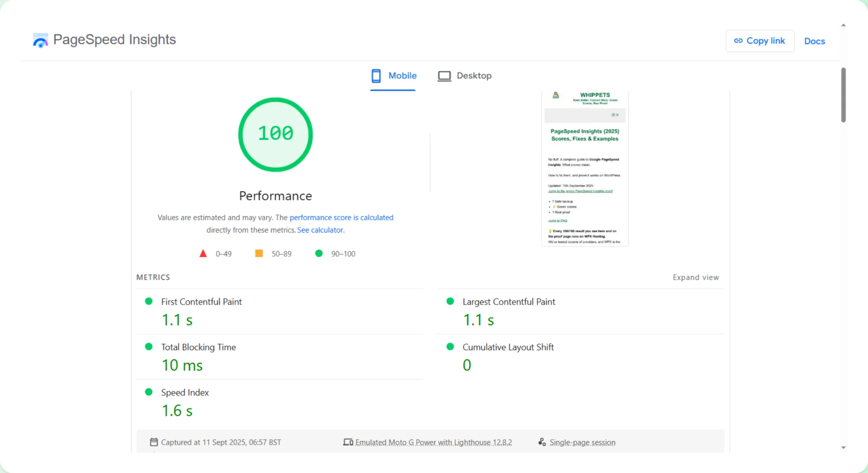The width and height of the screenshot is (868, 473).
Task: Click the orange square 50–89 legend swatch
Action: click(259, 253)
